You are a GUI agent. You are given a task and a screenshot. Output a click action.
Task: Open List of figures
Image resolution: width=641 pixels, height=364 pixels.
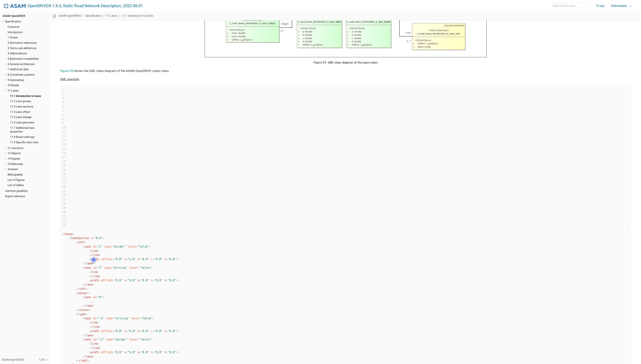click(16, 180)
